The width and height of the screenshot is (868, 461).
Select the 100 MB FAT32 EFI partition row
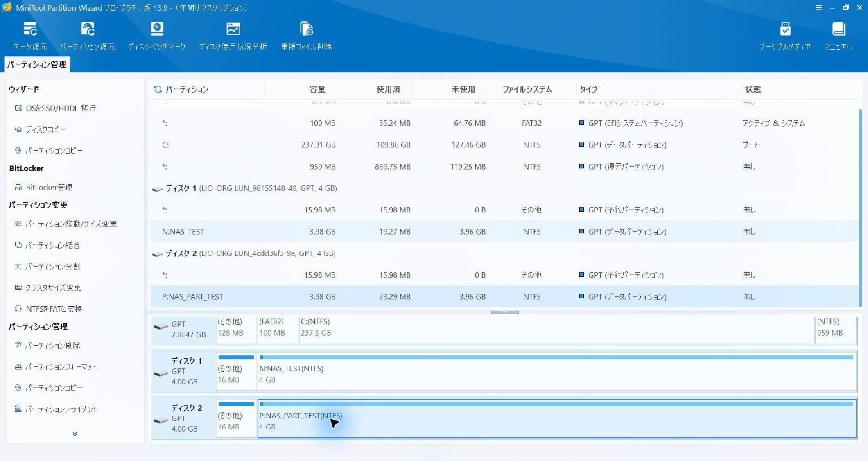pos(505,123)
